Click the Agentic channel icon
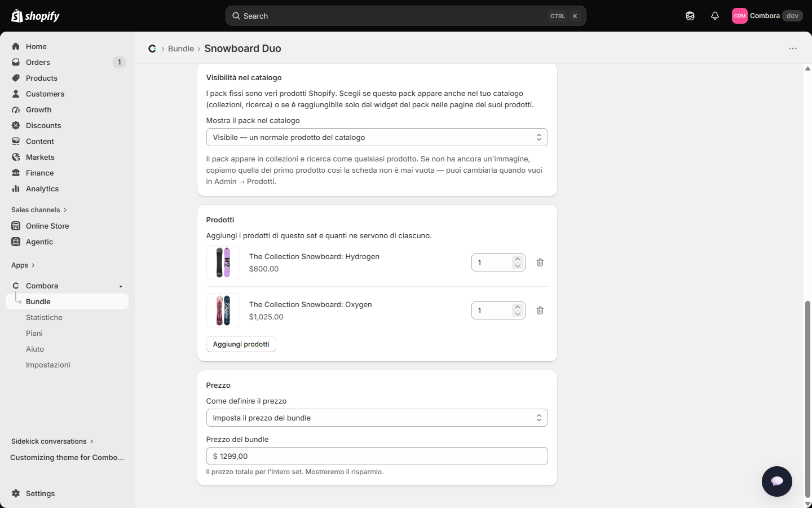This screenshot has width=812, height=508. tap(16, 242)
